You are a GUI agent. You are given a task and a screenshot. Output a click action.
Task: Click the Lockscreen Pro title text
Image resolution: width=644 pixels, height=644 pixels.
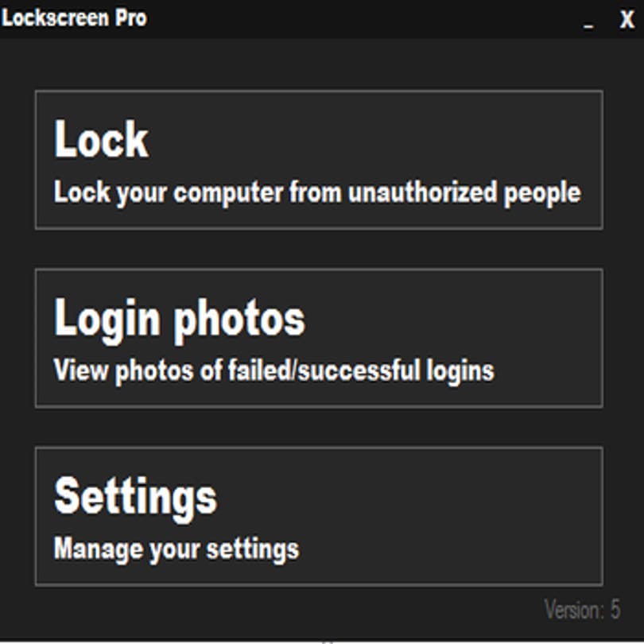pyautogui.click(x=75, y=18)
